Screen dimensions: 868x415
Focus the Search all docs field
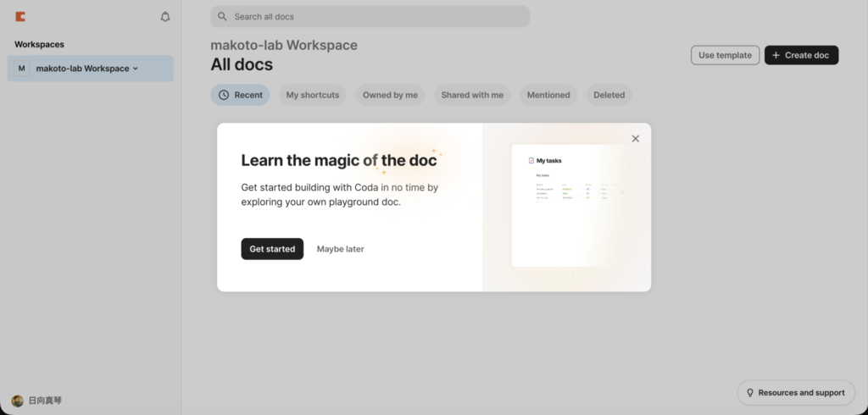point(373,16)
